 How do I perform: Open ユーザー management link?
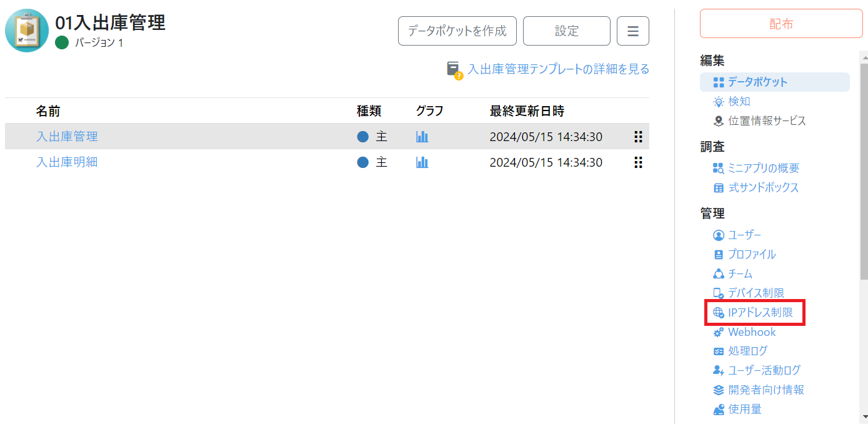point(745,235)
